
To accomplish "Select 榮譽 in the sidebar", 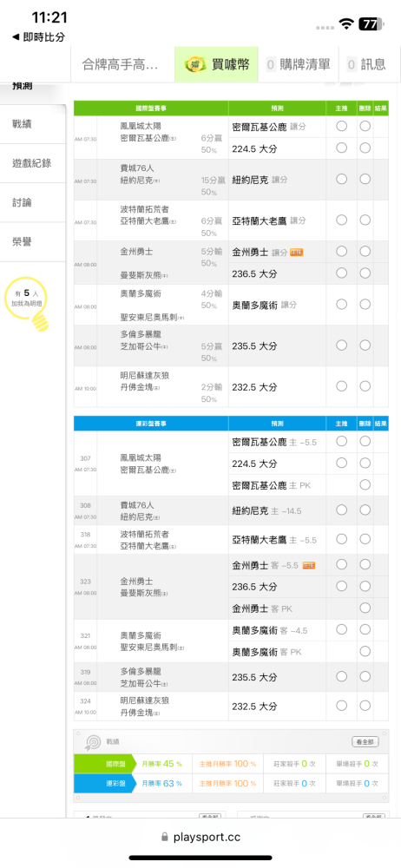I will point(33,242).
